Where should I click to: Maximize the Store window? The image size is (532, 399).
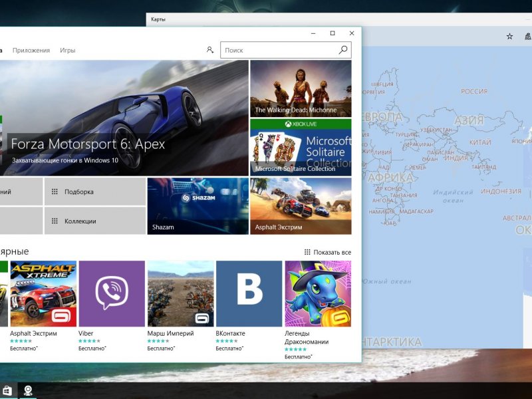(332, 33)
